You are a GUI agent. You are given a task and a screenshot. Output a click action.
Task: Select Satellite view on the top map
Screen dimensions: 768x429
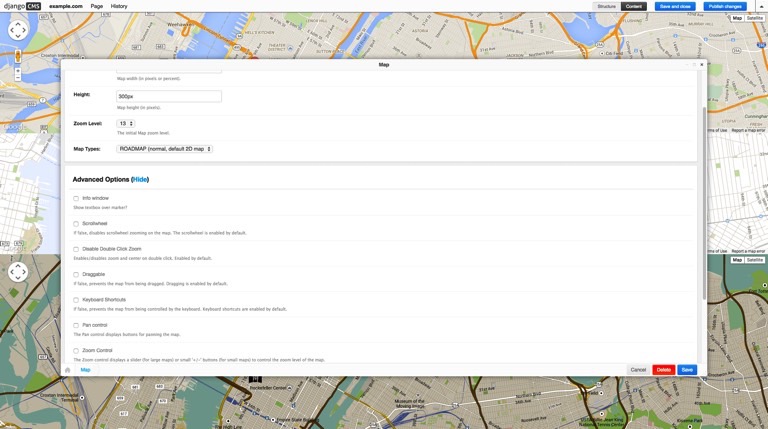[x=755, y=18]
